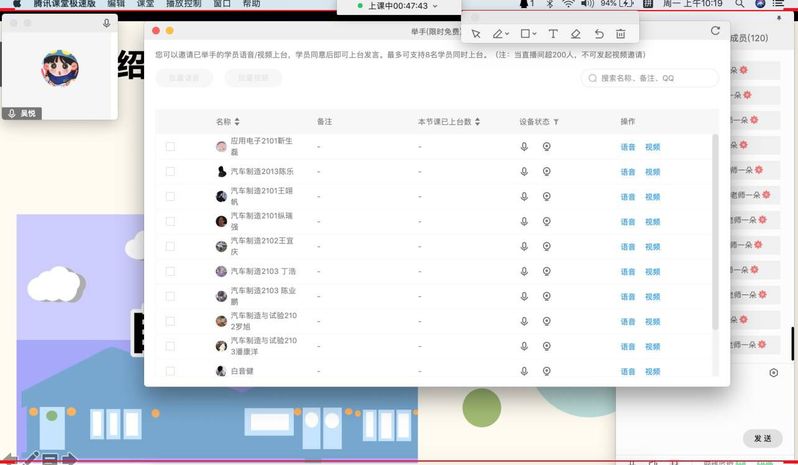Click 语音 link for 汽车制造2101王翊帆
This screenshot has height=465, width=798.
[628, 197]
